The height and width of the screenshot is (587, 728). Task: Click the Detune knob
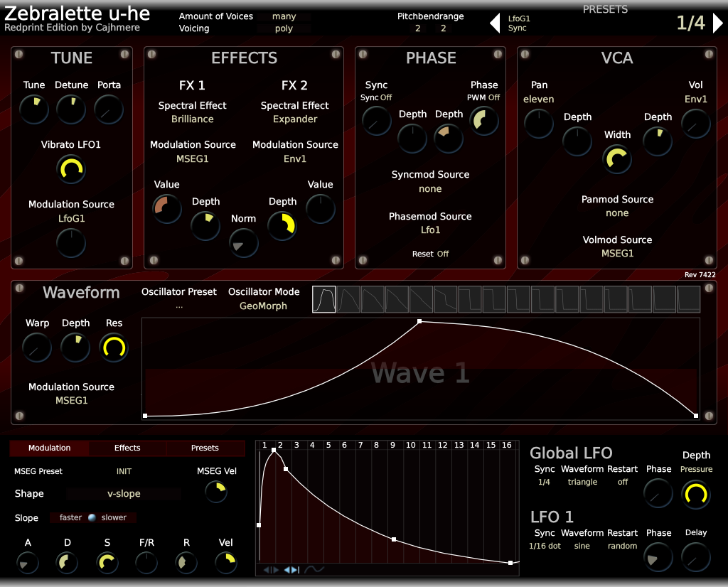pyautogui.click(x=71, y=109)
